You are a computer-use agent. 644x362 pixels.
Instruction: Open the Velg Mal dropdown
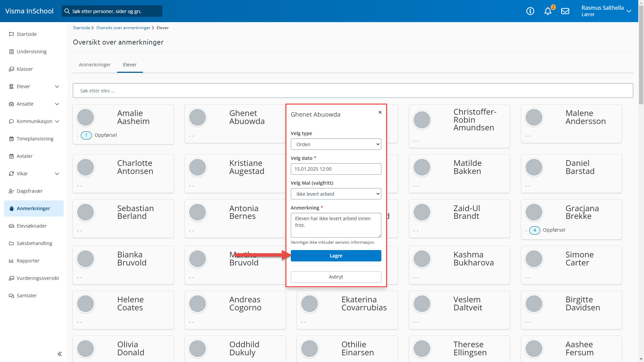click(336, 194)
